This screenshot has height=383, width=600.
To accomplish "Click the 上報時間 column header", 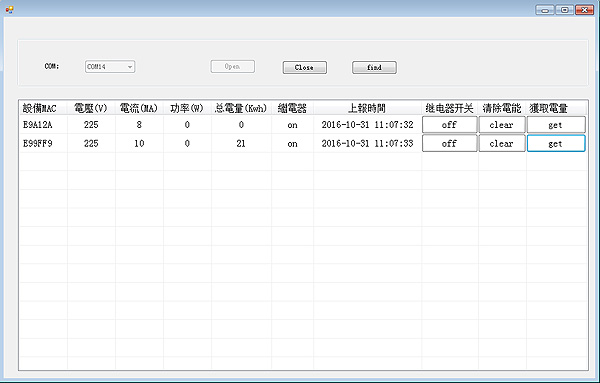I will 367,108.
